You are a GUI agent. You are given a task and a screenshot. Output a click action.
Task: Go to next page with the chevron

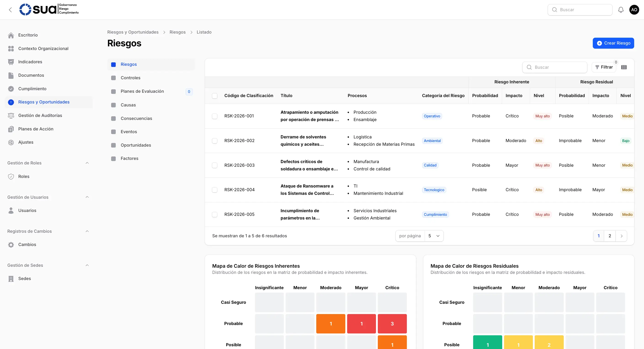click(x=621, y=236)
